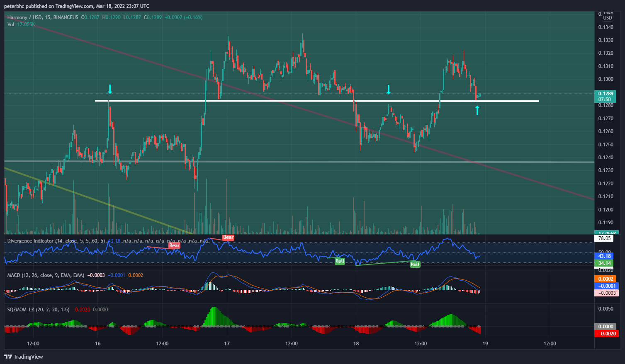Click the 0.0050 squeeze momentum axis label
This screenshot has width=625, height=364.
tap(606, 309)
